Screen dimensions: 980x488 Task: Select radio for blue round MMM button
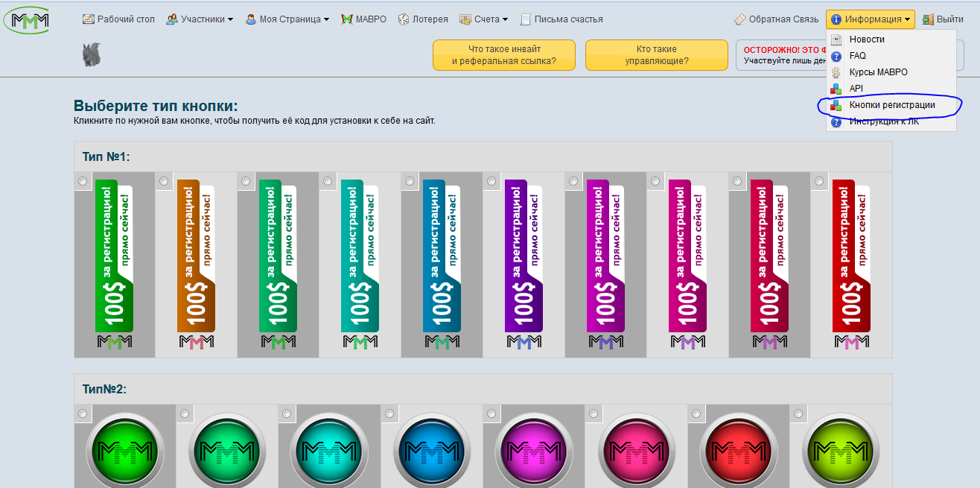tap(389, 413)
